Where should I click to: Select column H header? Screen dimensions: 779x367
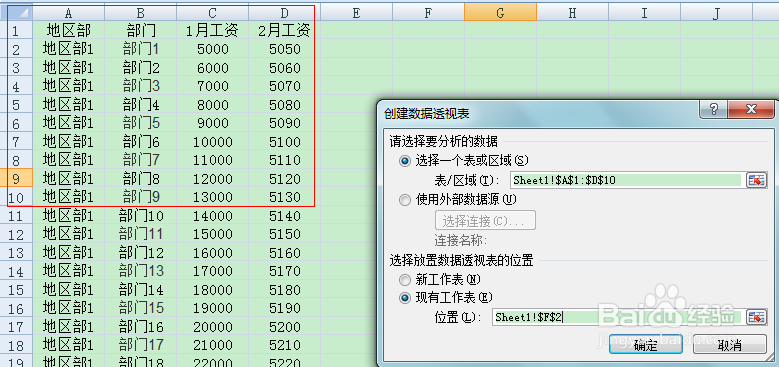573,12
